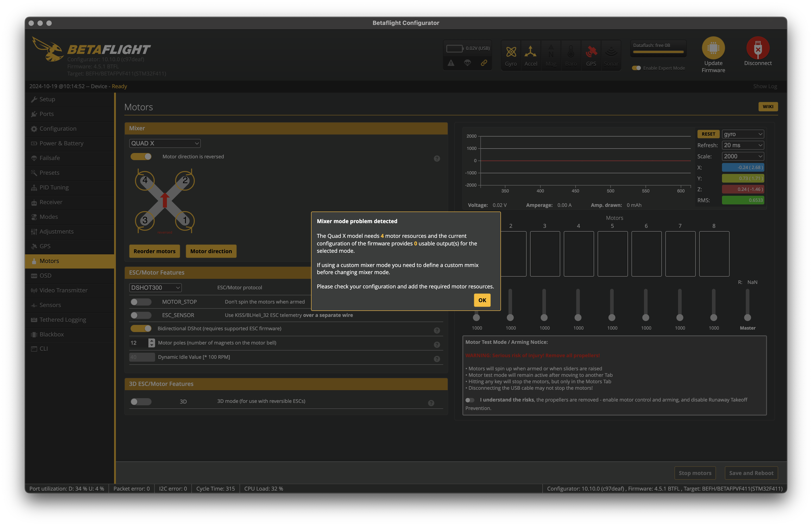Adjust the Motor poles stepper arrows
The height and width of the screenshot is (526, 812).
(152, 343)
